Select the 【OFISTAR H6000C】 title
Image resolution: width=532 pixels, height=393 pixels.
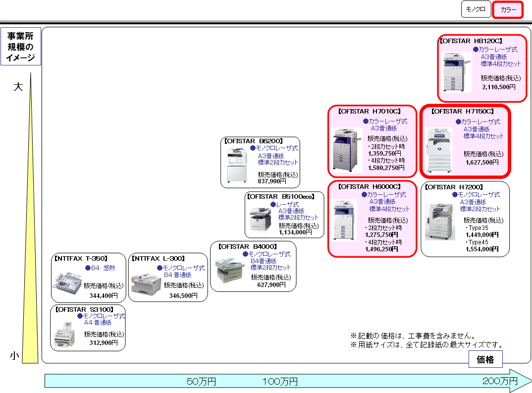pyautogui.click(x=370, y=187)
